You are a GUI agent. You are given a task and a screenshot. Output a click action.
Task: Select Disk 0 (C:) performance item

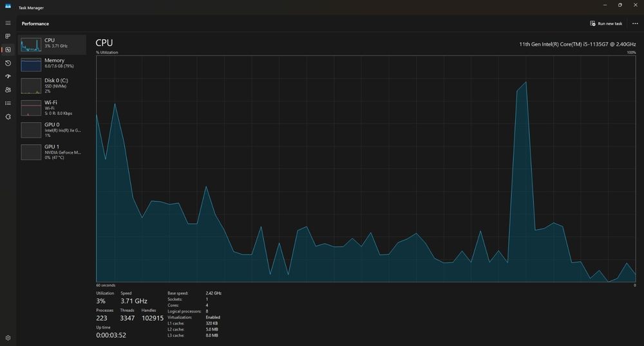52,86
